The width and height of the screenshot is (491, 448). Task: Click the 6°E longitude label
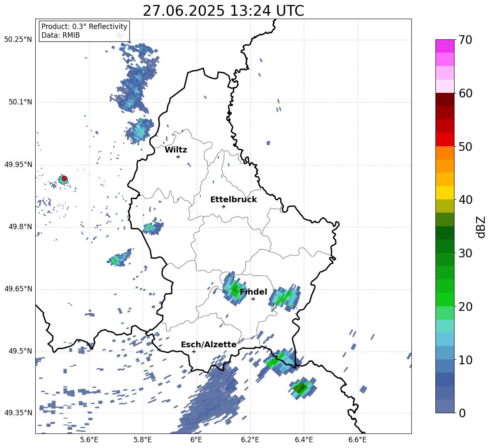click(x=196, y=440)
